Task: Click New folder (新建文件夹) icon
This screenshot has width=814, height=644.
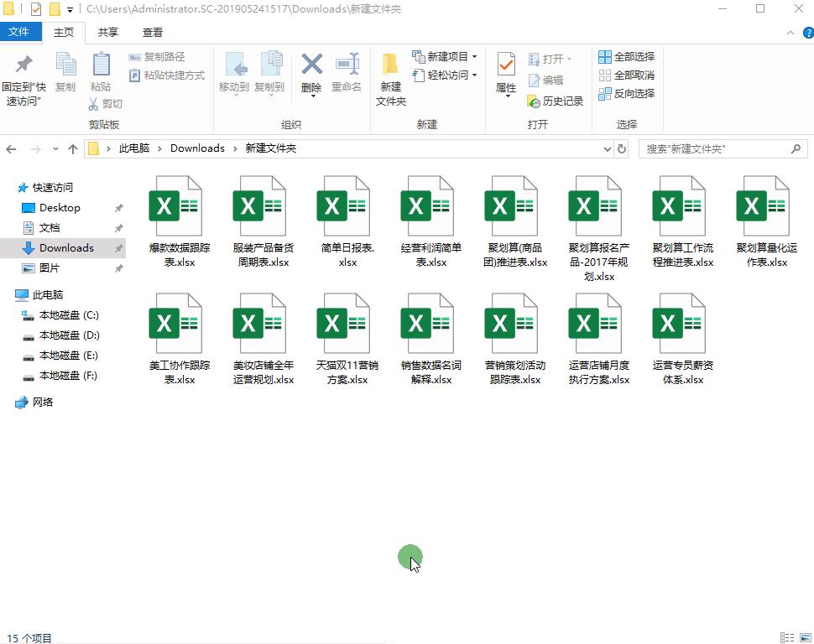Action: (390, 65)
